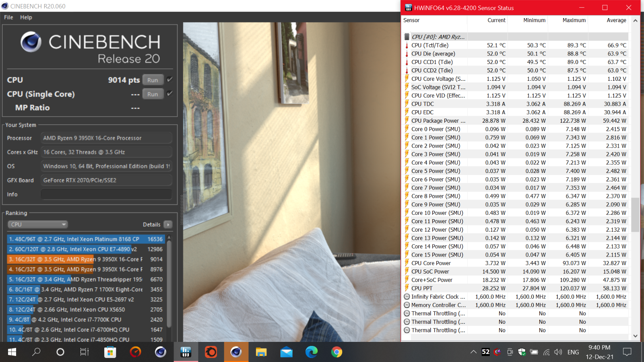This screenshot has height=362, width=644.
Task: Select ranking entry with score 9014
Action: pos(86,259)
